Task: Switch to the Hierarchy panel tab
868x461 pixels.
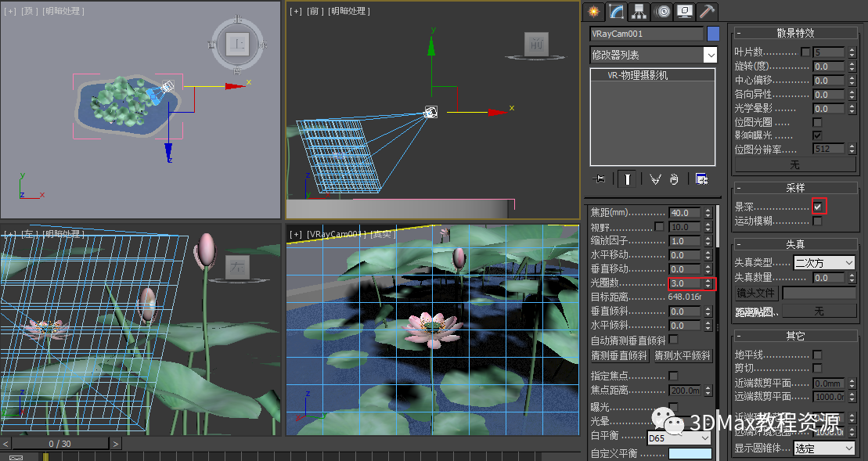Action: (640, 11)
